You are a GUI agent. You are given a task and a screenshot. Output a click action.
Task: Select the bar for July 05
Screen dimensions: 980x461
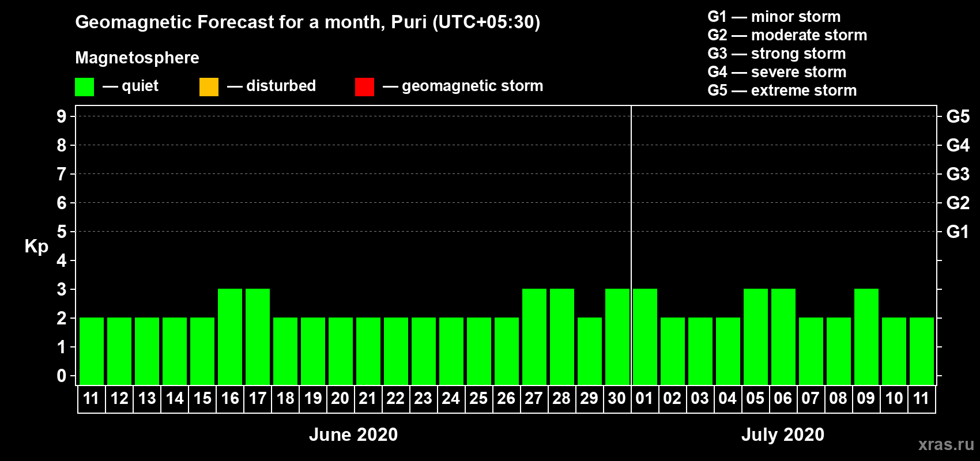coord(756,337)
